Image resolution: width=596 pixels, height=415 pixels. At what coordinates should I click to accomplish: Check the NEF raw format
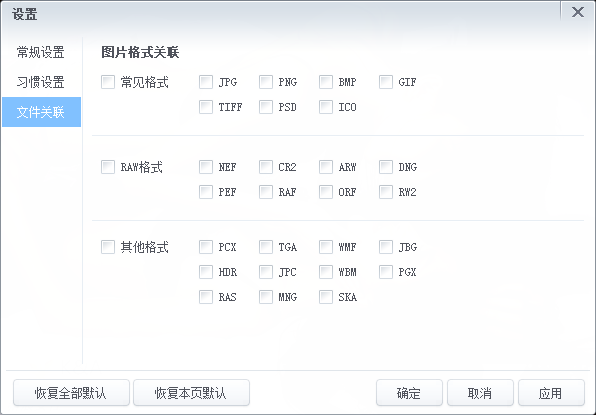click(x=206, y=167)
